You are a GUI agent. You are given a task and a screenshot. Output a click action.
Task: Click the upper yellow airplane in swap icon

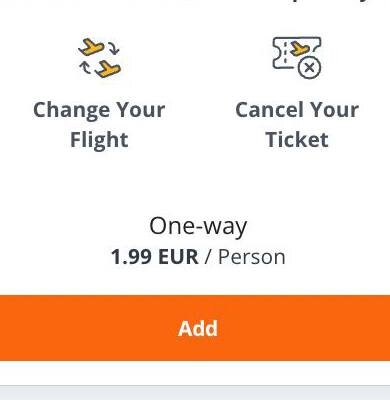91,47
